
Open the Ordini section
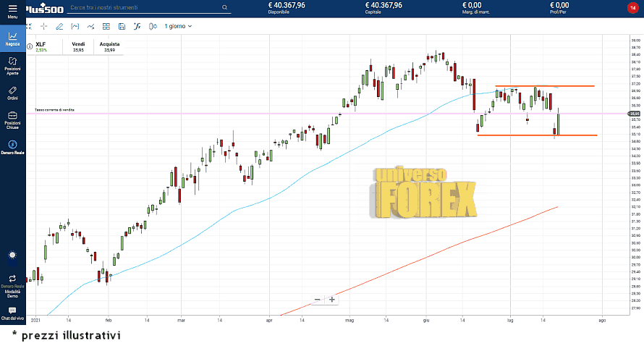pyautogui.click(x=12, y=93)
